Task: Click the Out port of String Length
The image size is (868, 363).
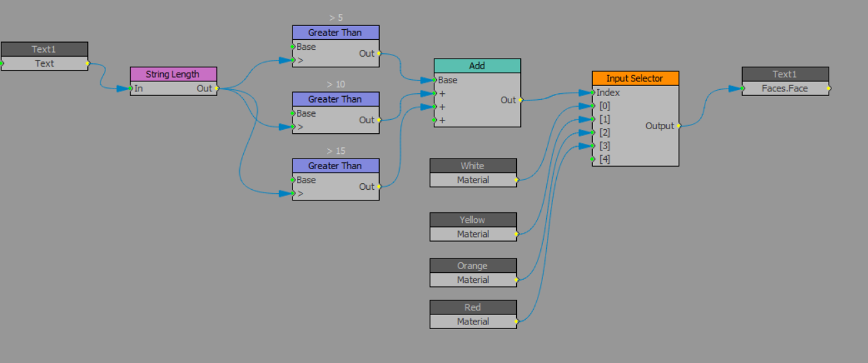Action: (x=217, y=88)
